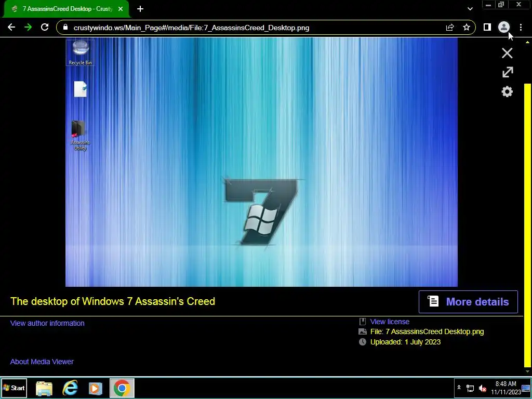Viewport: 532px width, 399px height.
Task: Open the tab search dropdown arrow
Action: click(470, 9)
